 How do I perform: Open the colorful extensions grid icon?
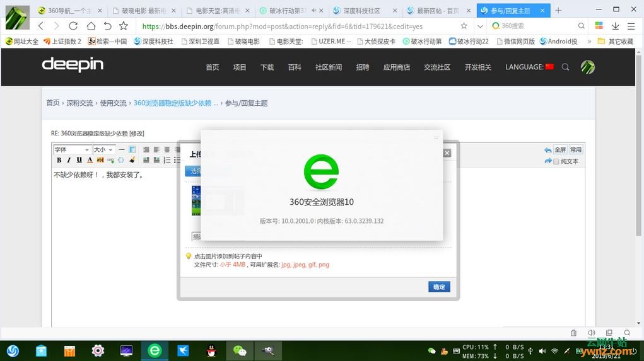click(x=599, y=26)
